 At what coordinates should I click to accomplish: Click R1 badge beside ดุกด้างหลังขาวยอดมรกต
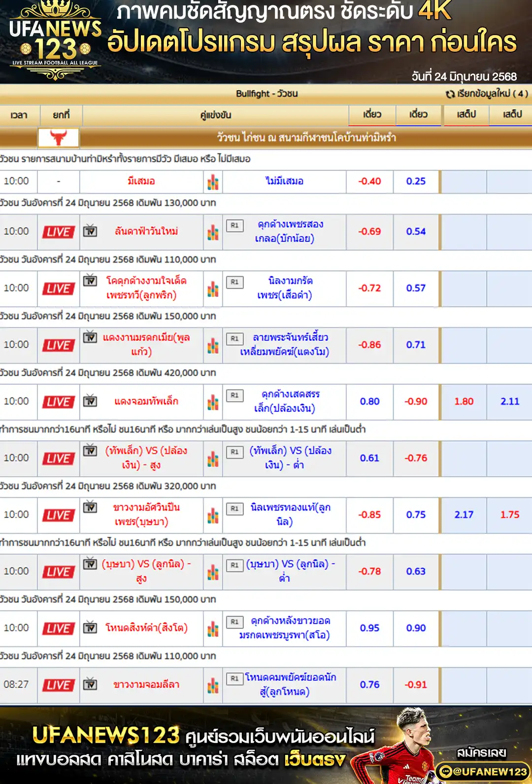click(x=234, y=622)
